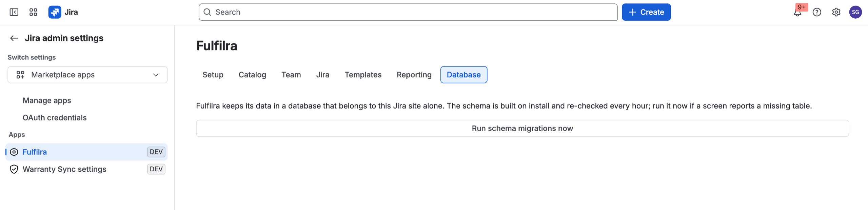Switch to the Catalog tab

(252, 75)
